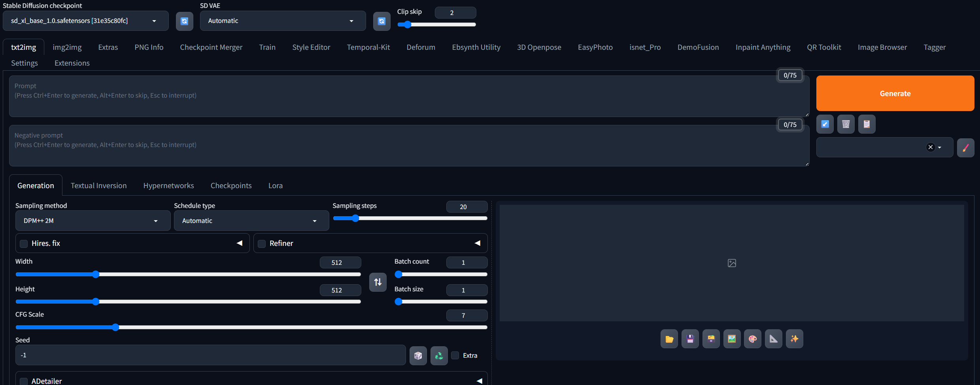Click in the Negative prompt text area
980x385 pixels.
(409, 146)
